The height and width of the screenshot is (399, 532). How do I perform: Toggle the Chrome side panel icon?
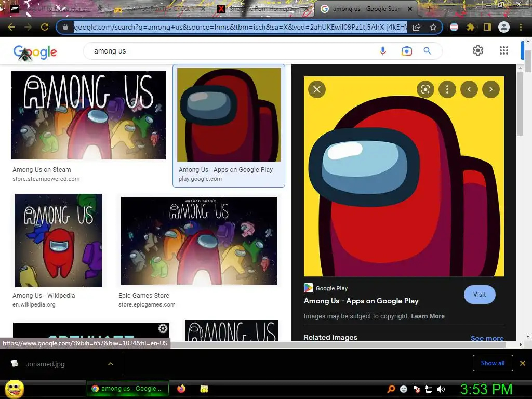click(x=487, y=27)
